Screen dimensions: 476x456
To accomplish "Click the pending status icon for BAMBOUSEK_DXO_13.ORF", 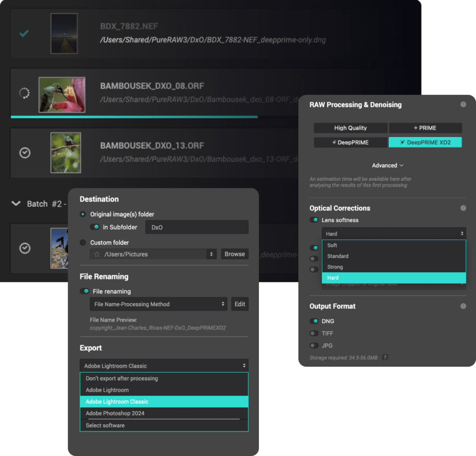I will tap(25, 153).
